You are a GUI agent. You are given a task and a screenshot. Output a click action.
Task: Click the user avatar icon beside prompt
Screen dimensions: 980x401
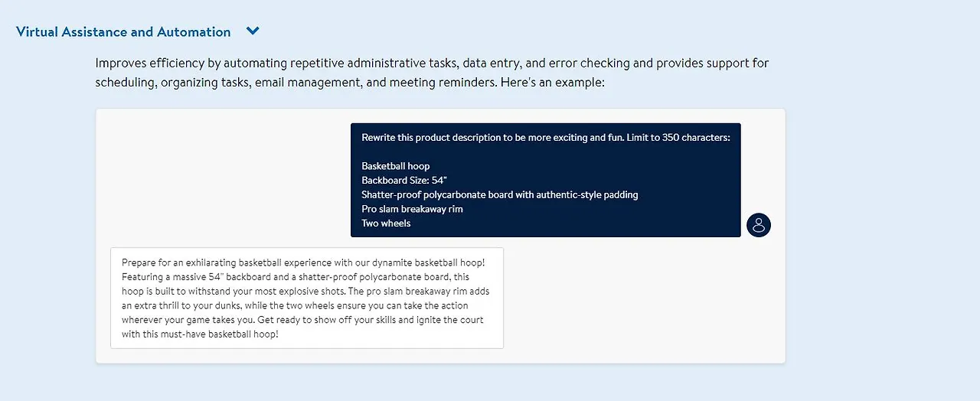(x=759, y=225)
